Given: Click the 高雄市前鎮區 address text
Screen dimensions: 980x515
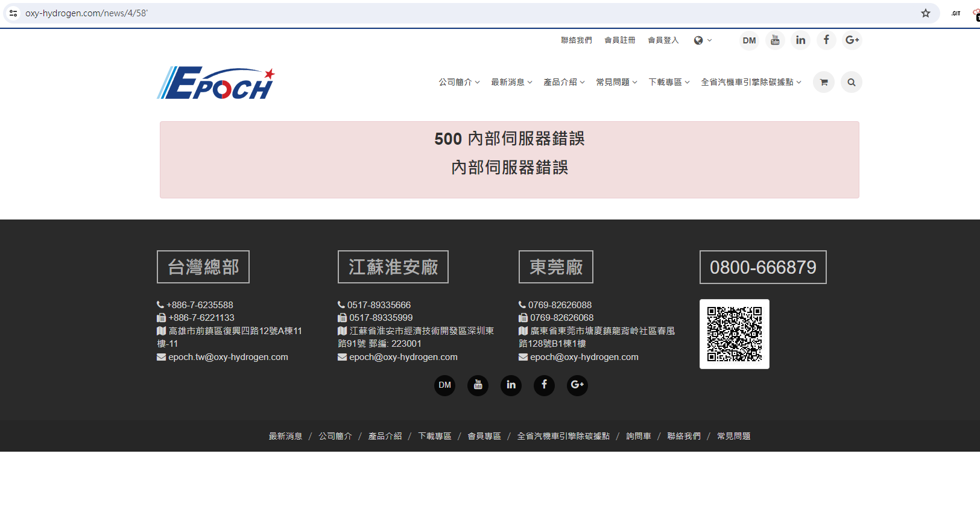Looking at the screenshot, I should click(230, 337).
